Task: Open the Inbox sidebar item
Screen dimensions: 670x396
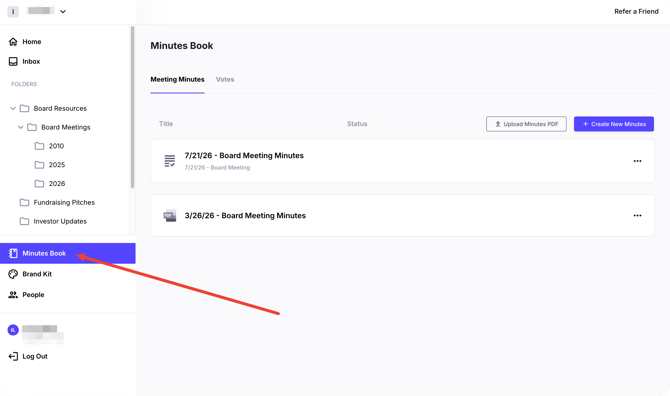Action: 31,61
